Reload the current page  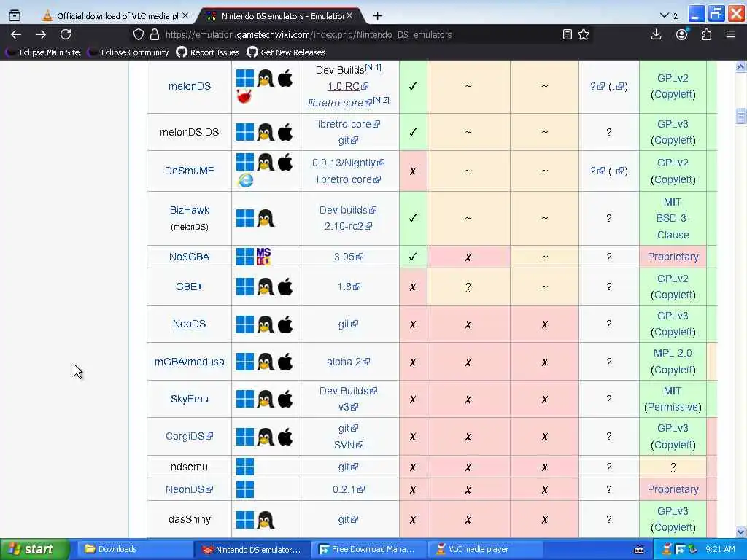point(66,34)
